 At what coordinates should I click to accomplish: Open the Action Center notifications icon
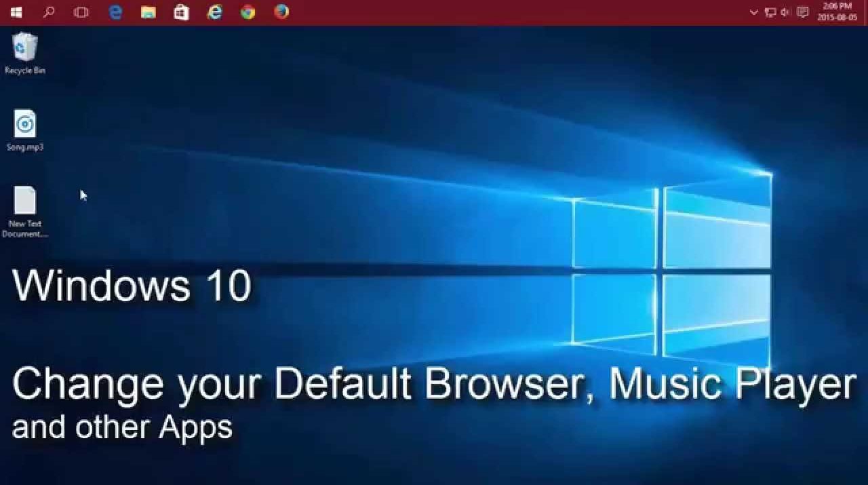coord(803,12)
